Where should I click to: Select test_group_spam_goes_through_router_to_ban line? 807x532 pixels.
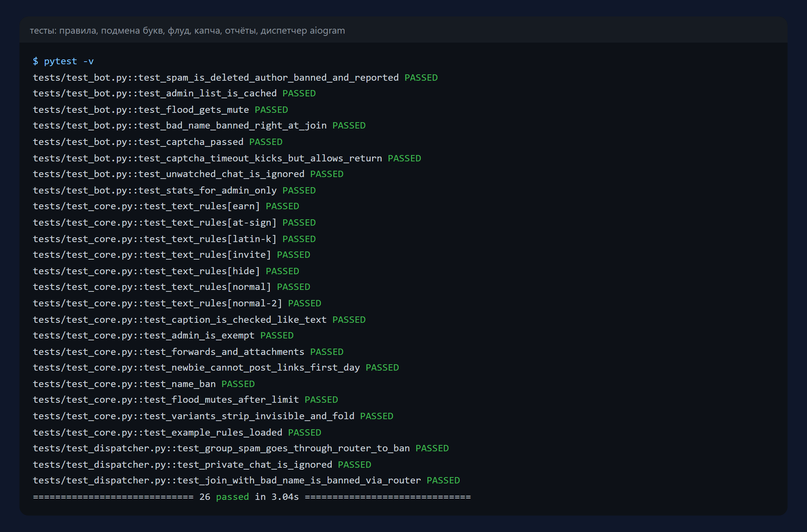(x=241, y=448)
